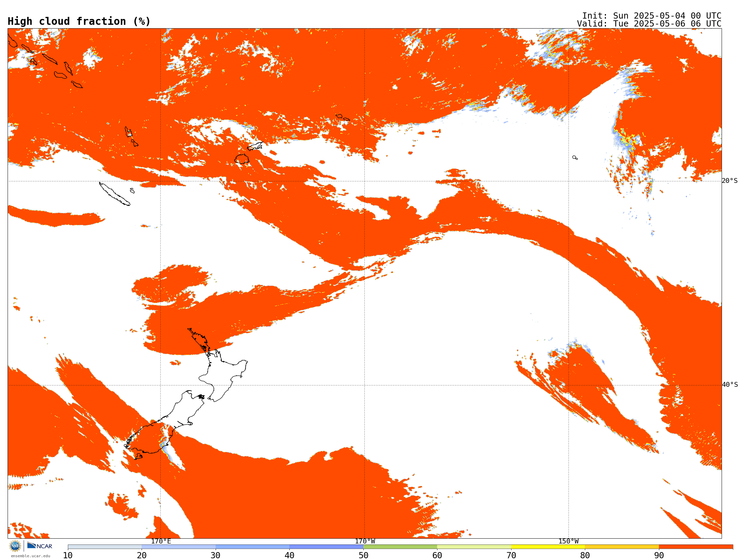Viewport: 744px width, 560px height.
Task: Click the colorbar tick label 10
Action: (x=68, y=555)
